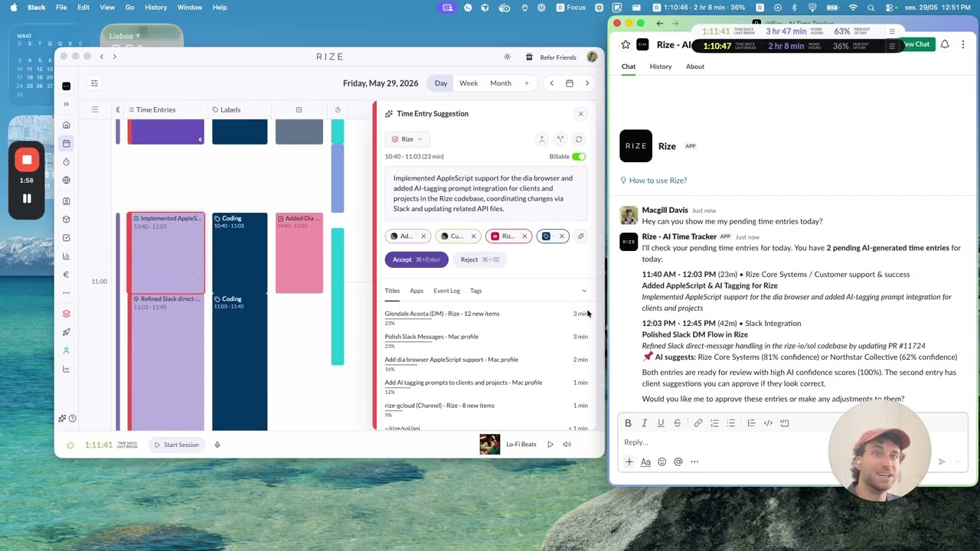Open the Rize sidebar home icon
This screenshot has width=980, height=551.
click(67, 125)
